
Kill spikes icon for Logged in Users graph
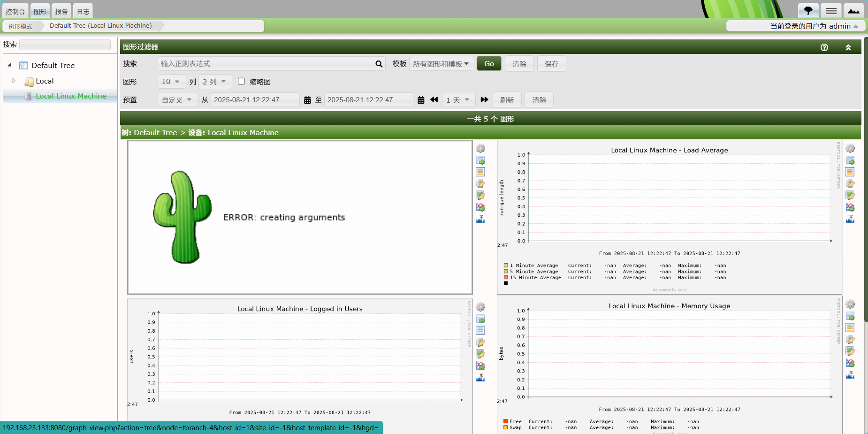pos(480,377)
